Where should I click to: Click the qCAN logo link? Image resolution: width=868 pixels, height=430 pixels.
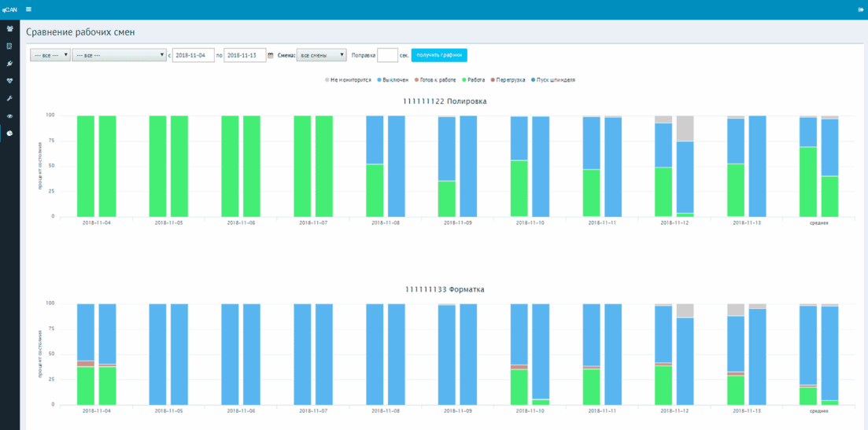[9, 9]
